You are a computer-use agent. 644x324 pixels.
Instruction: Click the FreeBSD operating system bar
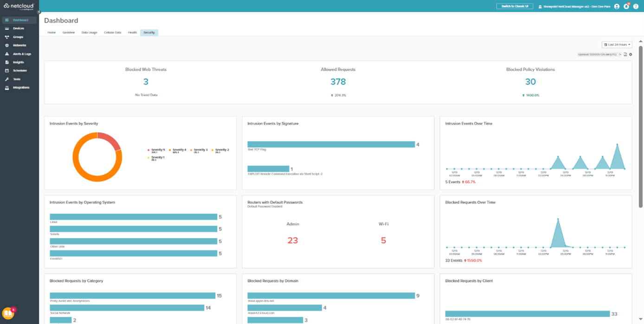(134, 253)
